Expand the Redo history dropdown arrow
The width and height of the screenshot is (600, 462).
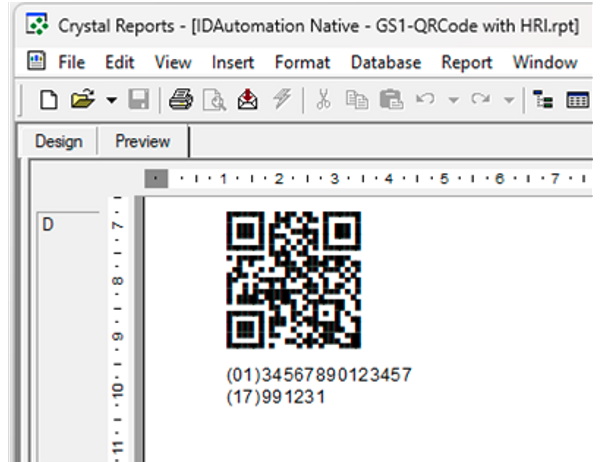click(509, 100)
